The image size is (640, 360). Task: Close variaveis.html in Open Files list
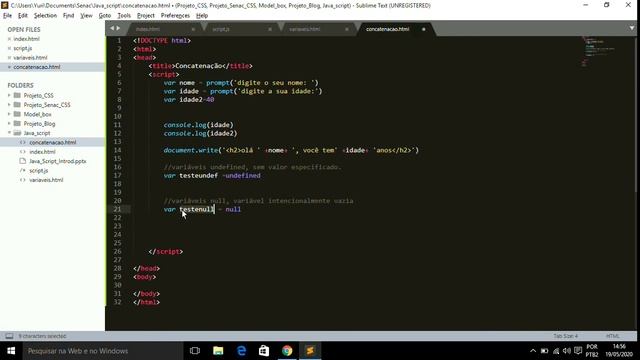tap(9, 58)
